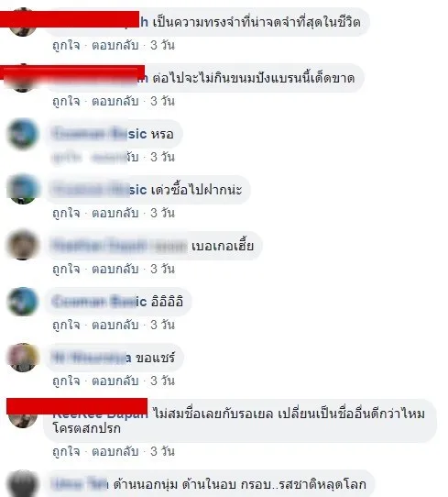The image size is (448, 497).
Task: Like the โครตสกปรก comment
Action: pyautogui.click(x=66, y=451)
